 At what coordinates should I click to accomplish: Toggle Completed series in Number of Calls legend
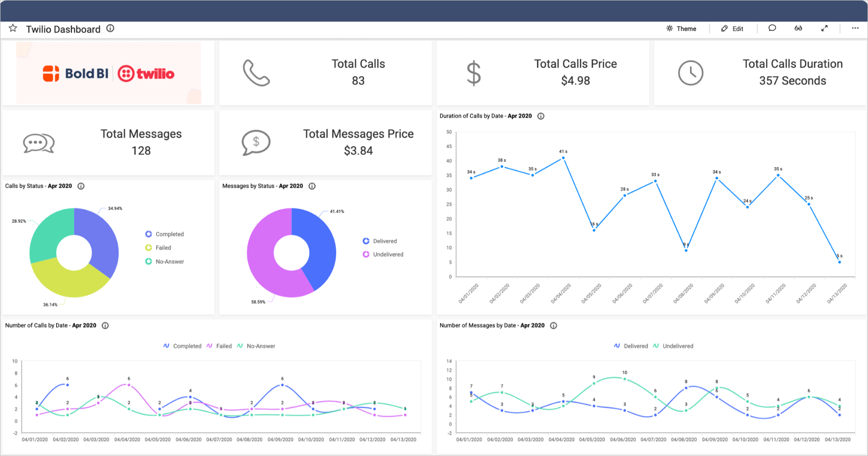pos(182,346)
